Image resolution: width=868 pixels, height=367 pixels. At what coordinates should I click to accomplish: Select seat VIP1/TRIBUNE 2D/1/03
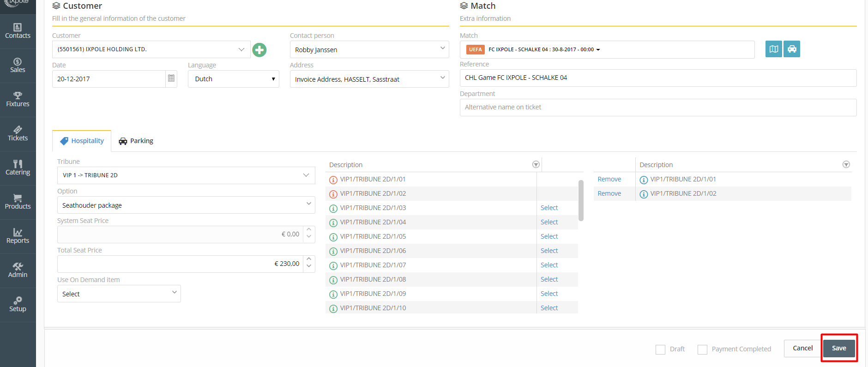click(549, 208)
